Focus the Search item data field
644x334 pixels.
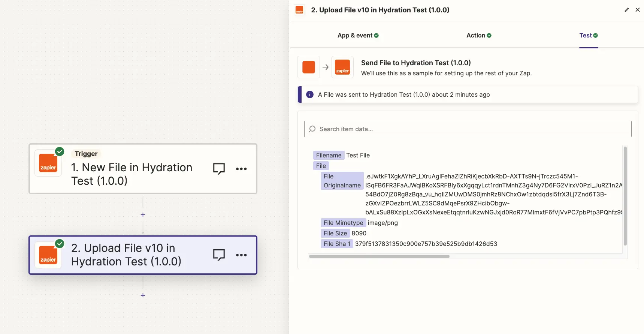point(468,129)
